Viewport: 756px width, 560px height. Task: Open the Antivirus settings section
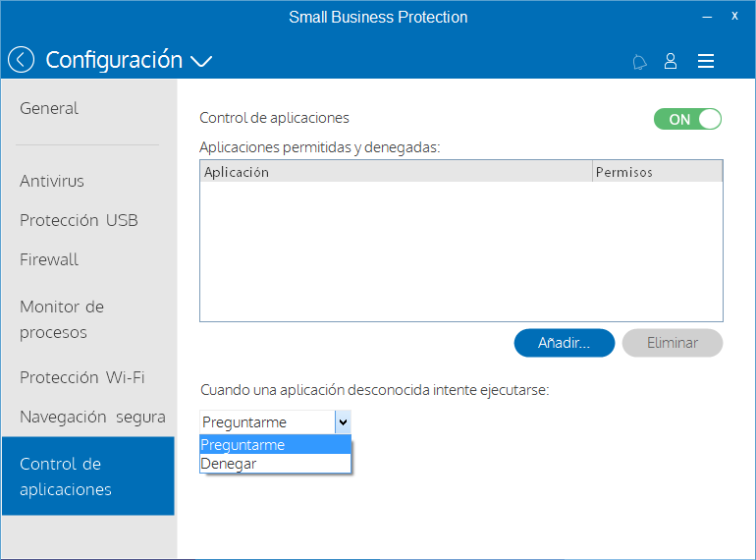52,181
